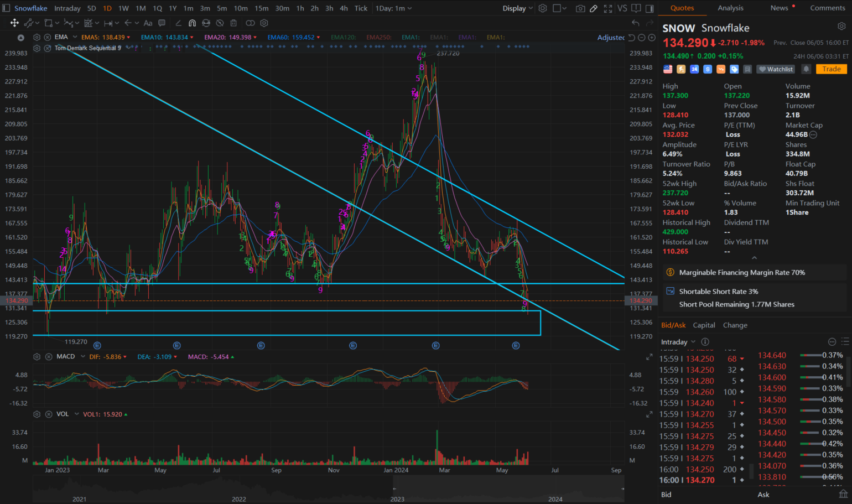Select the crosshair move cursor tool
Image resolution: width=852 pixels, height=504 pixels.
click(x=14, y=23)
